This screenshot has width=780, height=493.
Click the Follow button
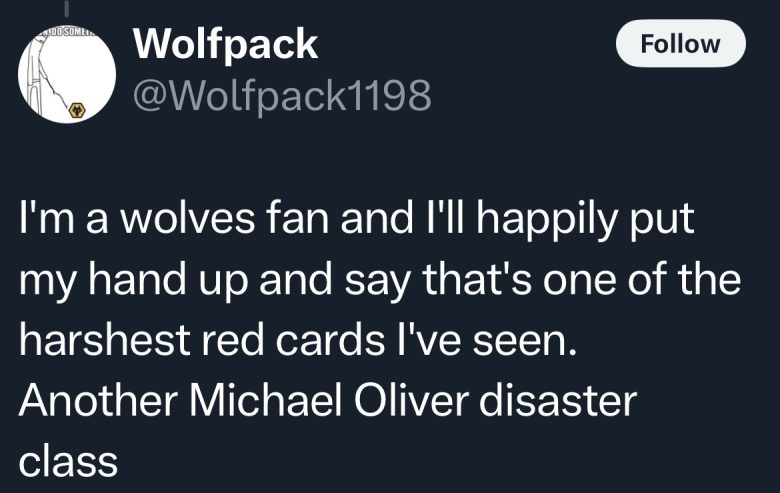click(x=680, y=44)
